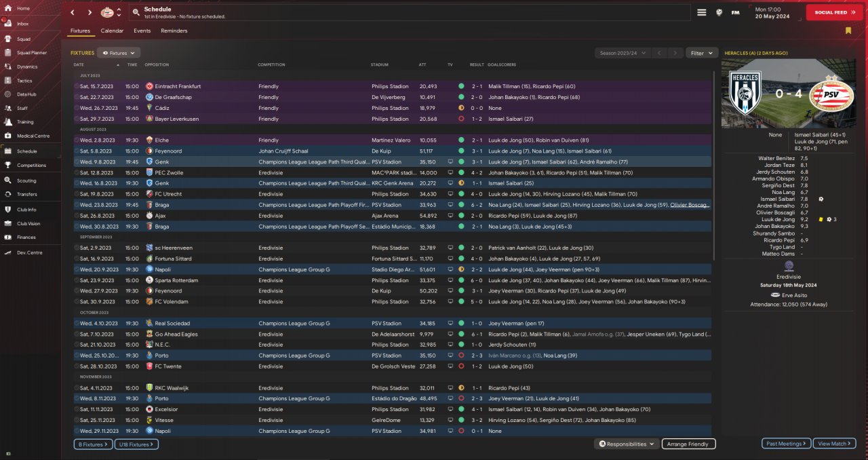This screenshot has height=460, width=868.
Task: Toggle the Sat 15.7.2023 Eintracht Frankfurt row selector
Action: (77, 87)
